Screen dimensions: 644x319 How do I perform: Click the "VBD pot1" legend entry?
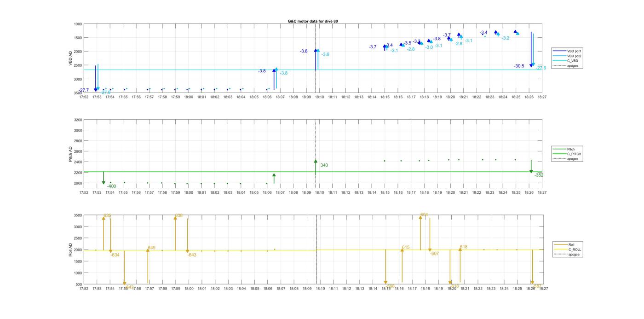(567, 51)
